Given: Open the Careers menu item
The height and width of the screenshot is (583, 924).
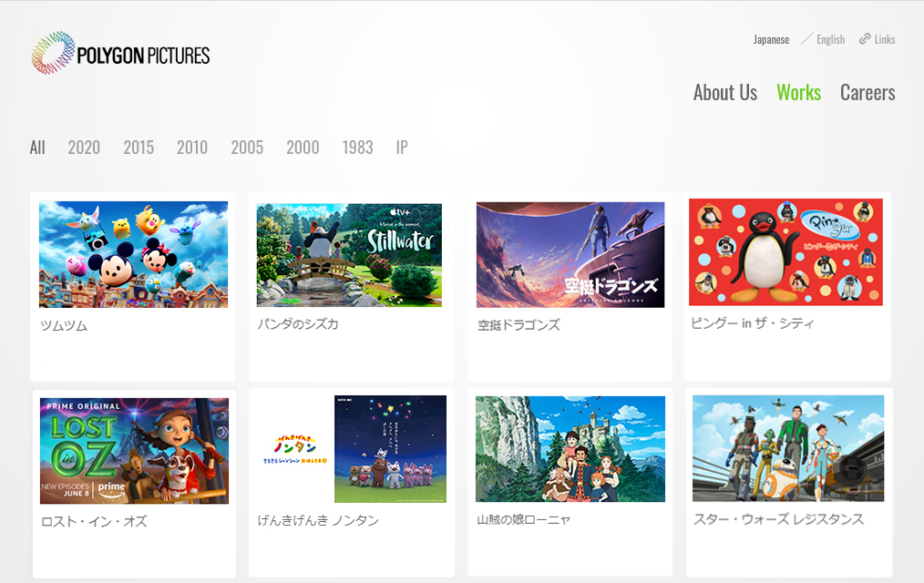Looking at the screenshot, I should (868, 92).
